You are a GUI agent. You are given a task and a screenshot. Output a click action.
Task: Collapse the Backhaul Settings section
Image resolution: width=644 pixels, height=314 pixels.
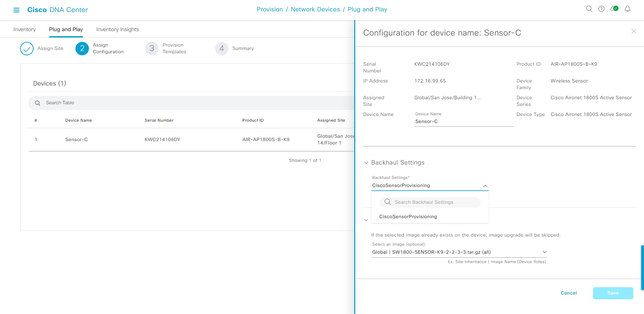click(366, 163)
